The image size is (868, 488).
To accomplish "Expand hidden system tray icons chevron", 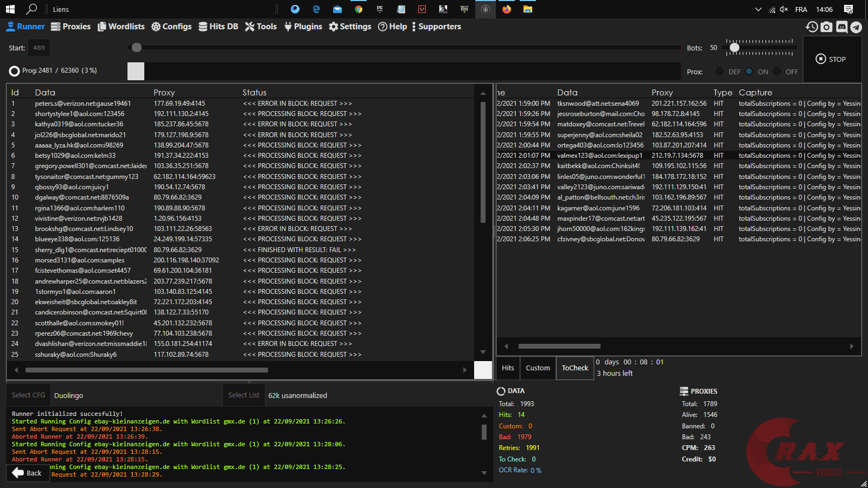I will click(x=758, y=9).
